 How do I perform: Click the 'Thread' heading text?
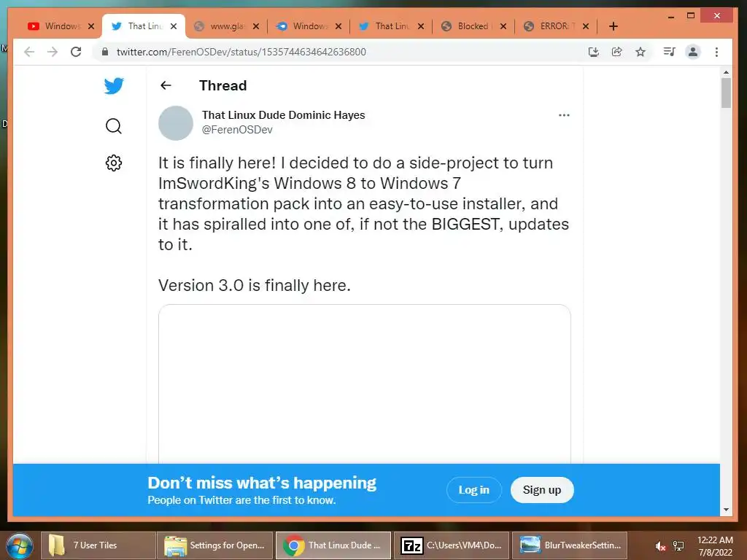pyautogui.click(x=223, y=86)
